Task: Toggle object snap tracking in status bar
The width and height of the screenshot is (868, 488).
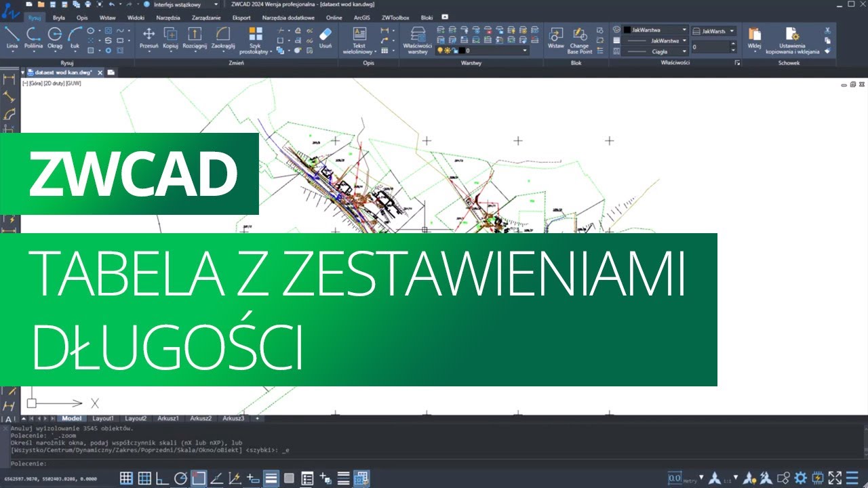Action: [216, 478]
